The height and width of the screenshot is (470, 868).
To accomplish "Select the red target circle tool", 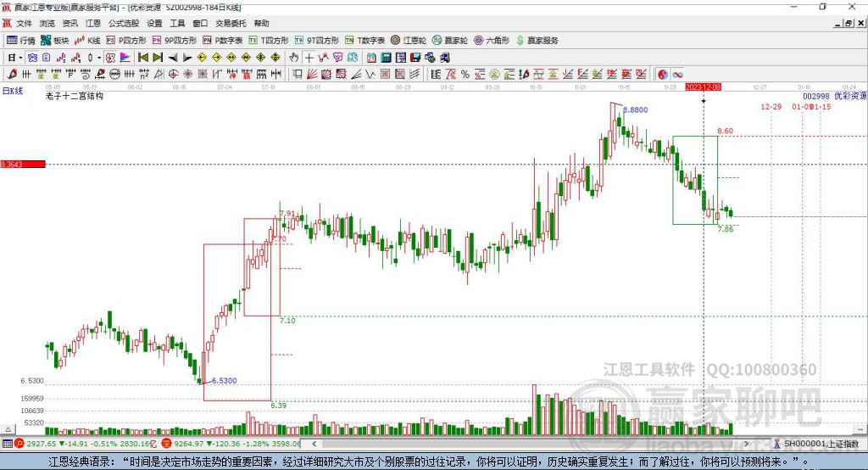I will [x=173, y=75].
